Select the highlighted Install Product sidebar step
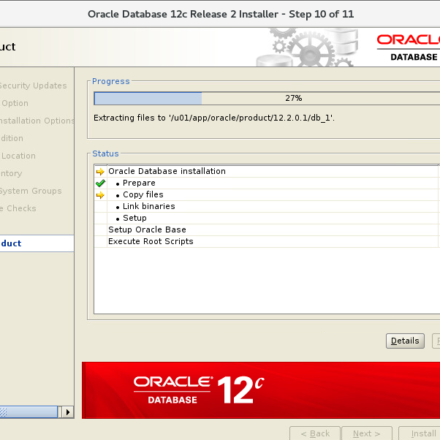Screen dimensions: 440x440 (x=37, y=243)
